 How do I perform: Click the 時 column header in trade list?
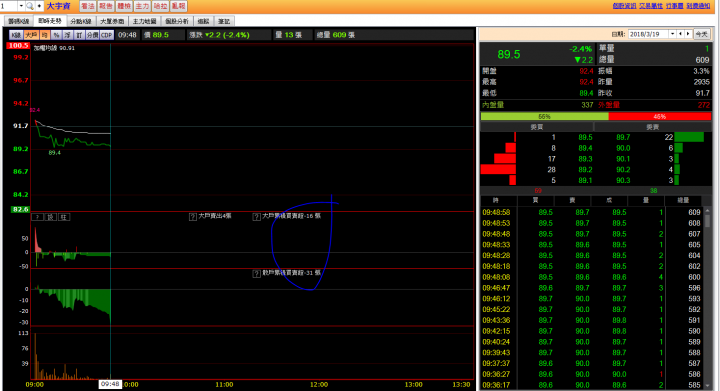(496, 201)
